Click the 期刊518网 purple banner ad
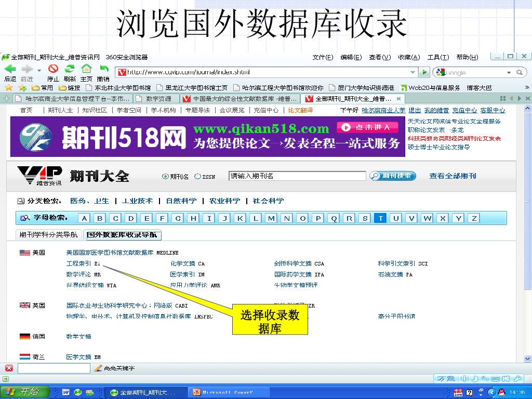The image size is (532, 399). (x=208, y=137)
